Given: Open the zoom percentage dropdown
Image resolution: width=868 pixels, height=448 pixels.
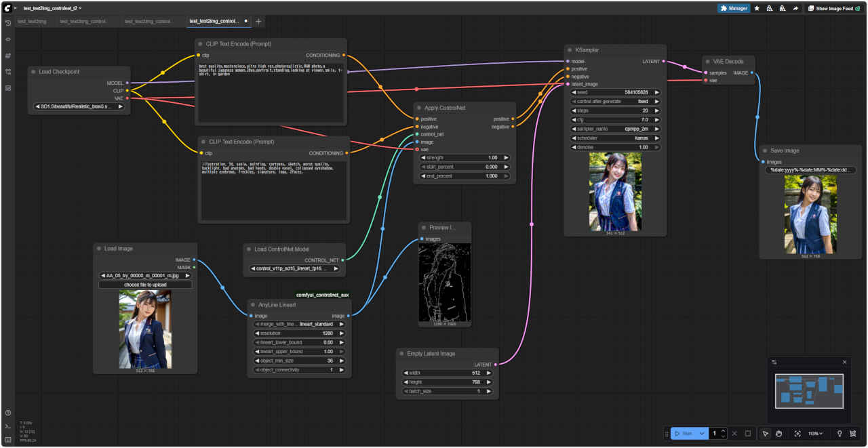Looking at the screenshot, I should pyautogui.click(x=815, y=434).
